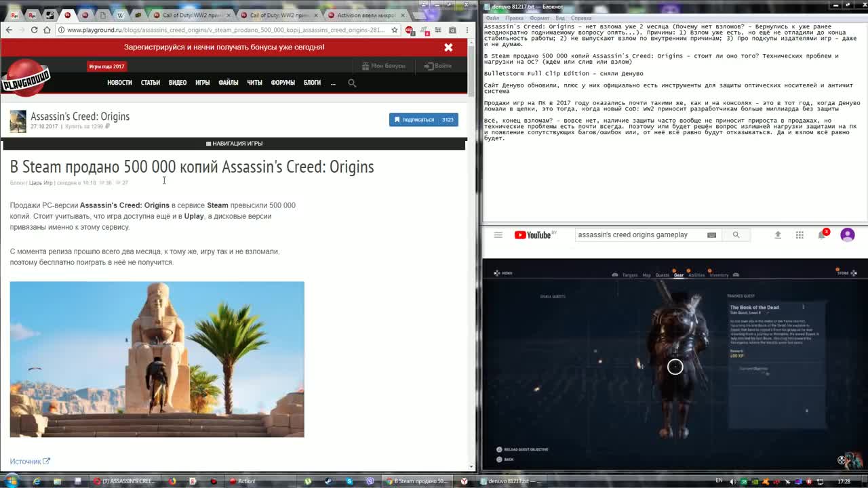Open the Формат menu in Notepad

(x=539, y=18)
